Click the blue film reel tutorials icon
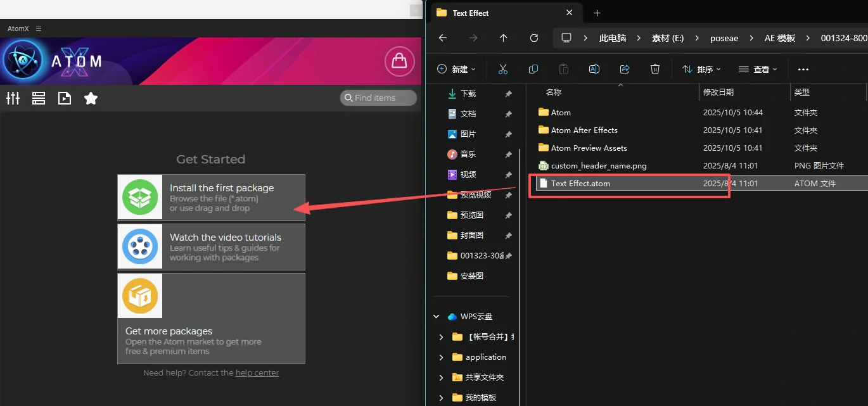The image size is (868, 406). [x=140, y=247]
